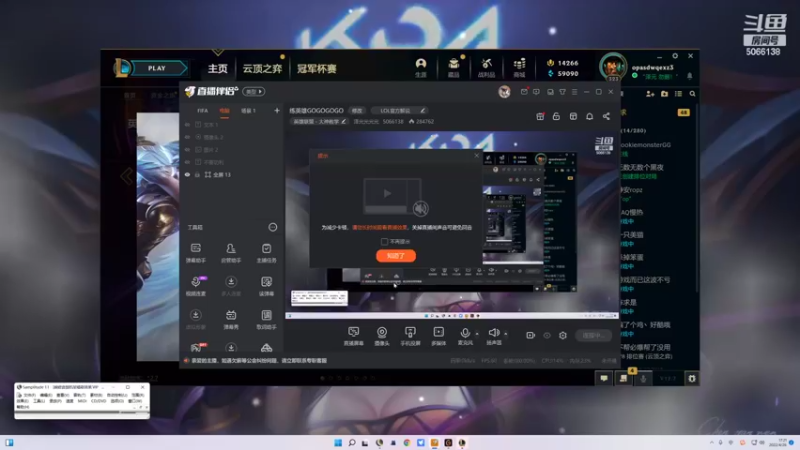Search friends with the League magnifier icon

click(x=692, y=94)
